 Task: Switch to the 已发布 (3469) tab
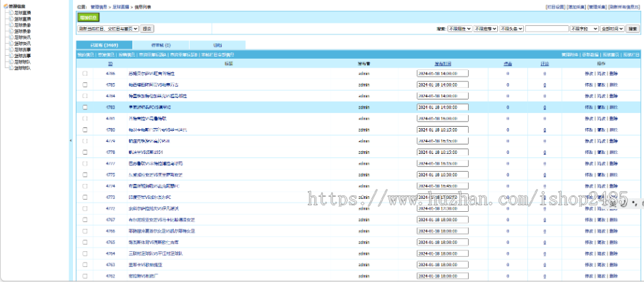click(104, 45)
